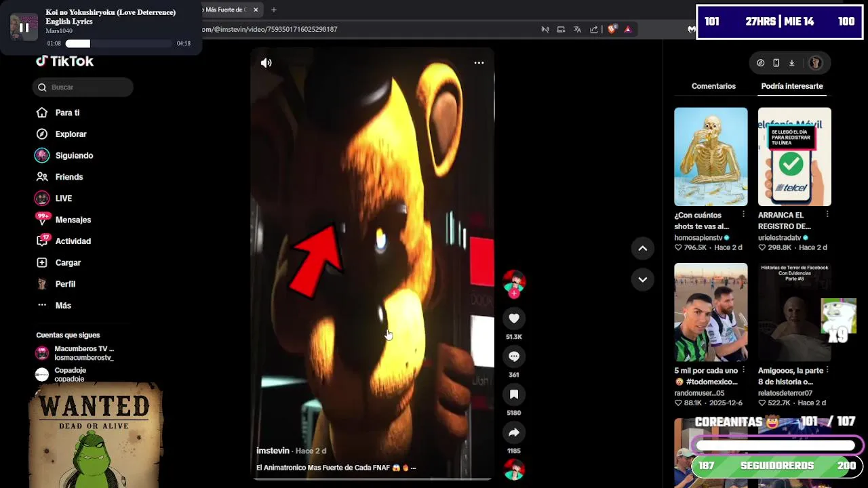Open the Siguiendo feed

point(74,155)
